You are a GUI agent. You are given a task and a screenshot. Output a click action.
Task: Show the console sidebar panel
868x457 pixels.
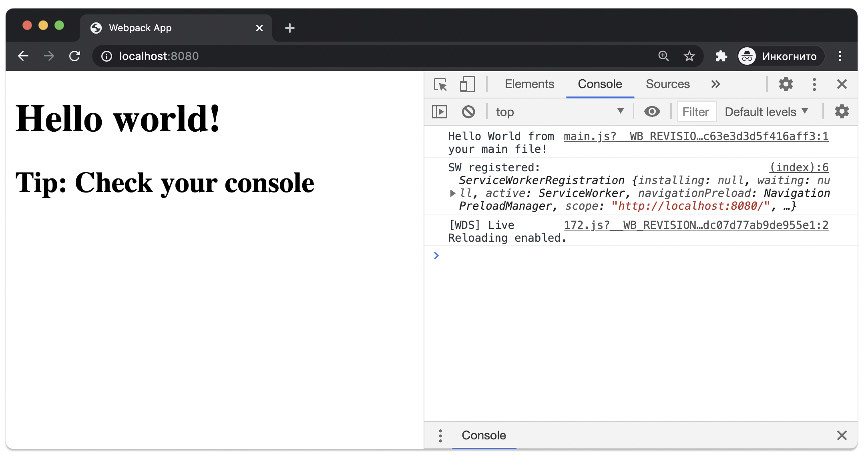tap(439, 112)
